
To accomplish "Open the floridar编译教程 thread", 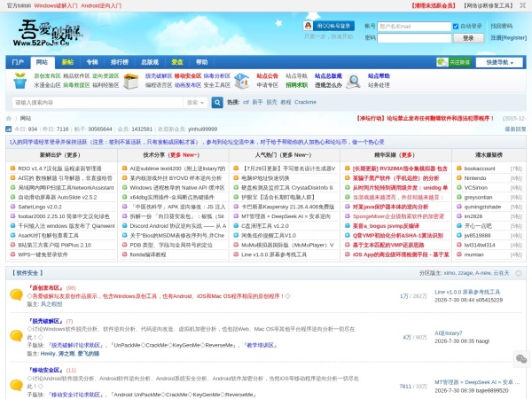I will click(148, 254).
